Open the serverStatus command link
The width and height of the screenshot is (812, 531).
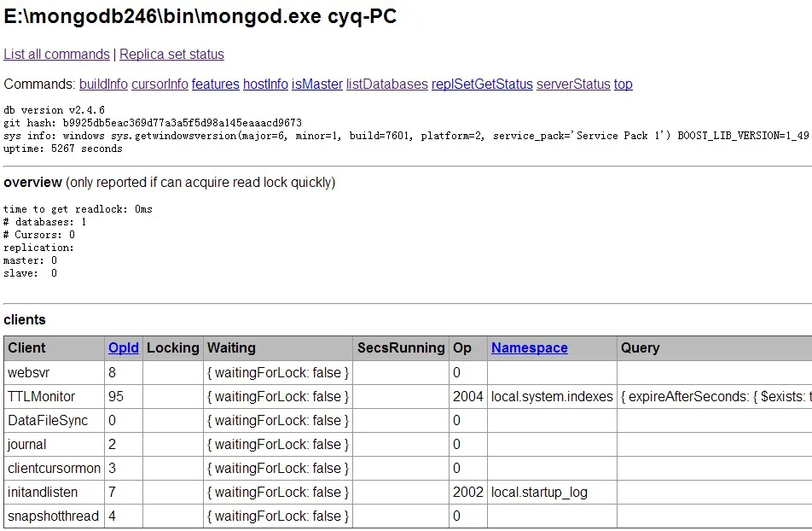click(x=573, y=85)
